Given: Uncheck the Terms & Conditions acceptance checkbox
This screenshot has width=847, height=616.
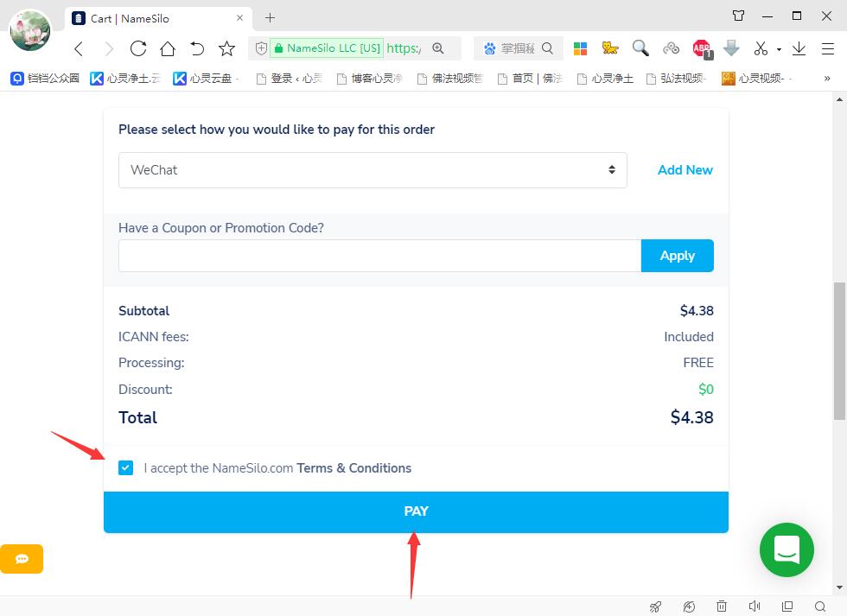Looking at the screenshot, I should [126, 467].
